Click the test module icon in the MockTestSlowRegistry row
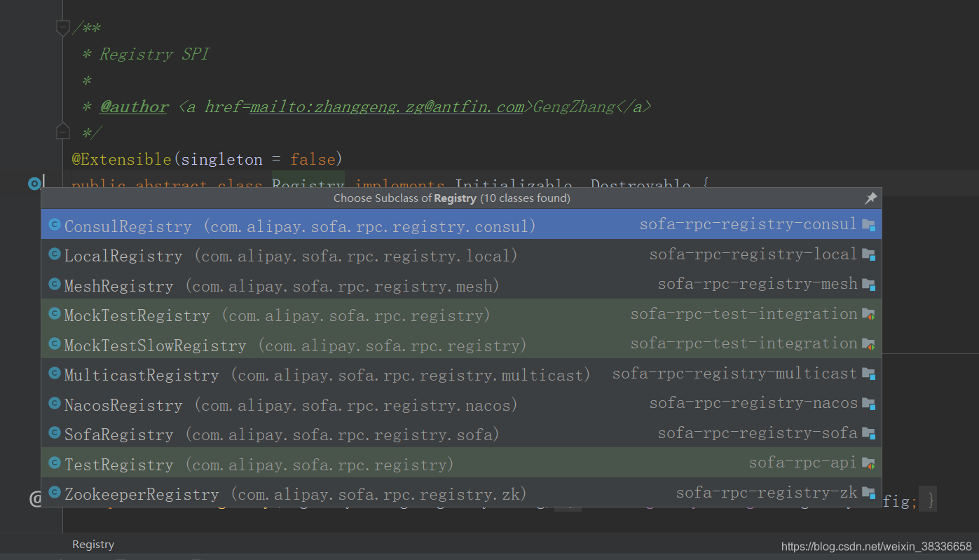Viewport: 979px width, 560px height. click(x=869, y=344)
